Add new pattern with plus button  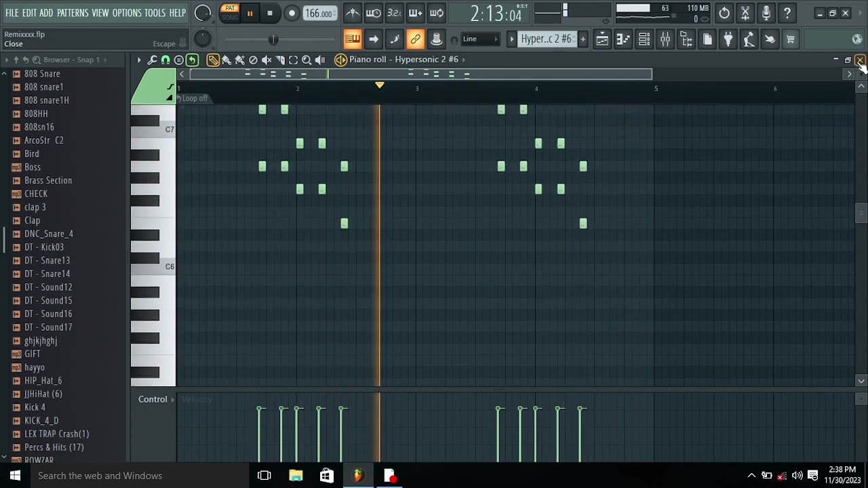tap(583, 39)
